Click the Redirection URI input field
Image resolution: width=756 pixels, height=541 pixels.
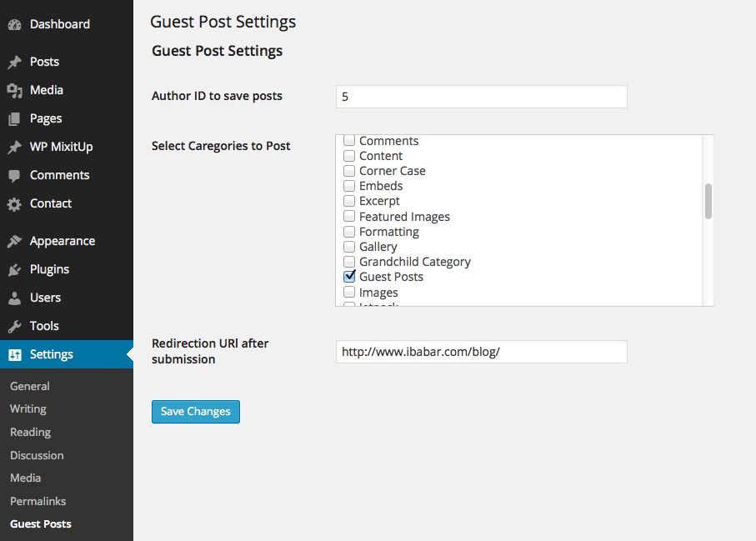click(481, 352)
